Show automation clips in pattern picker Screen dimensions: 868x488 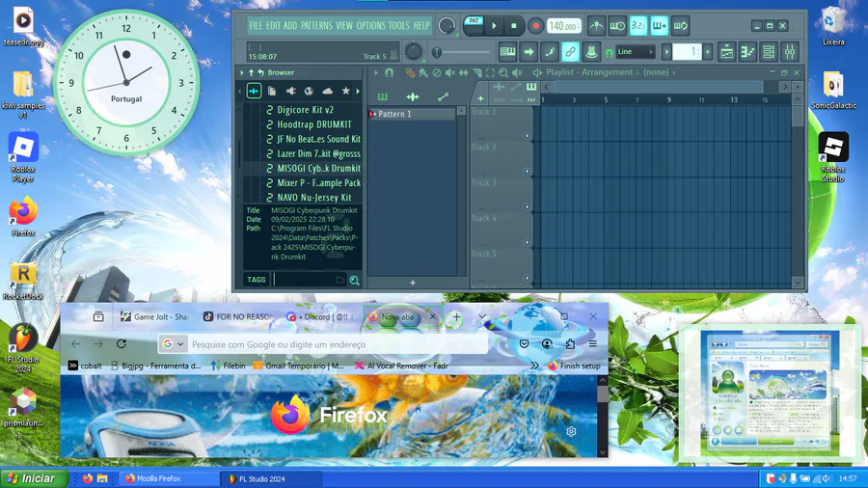pyautogui.click(x=443, y=96)
